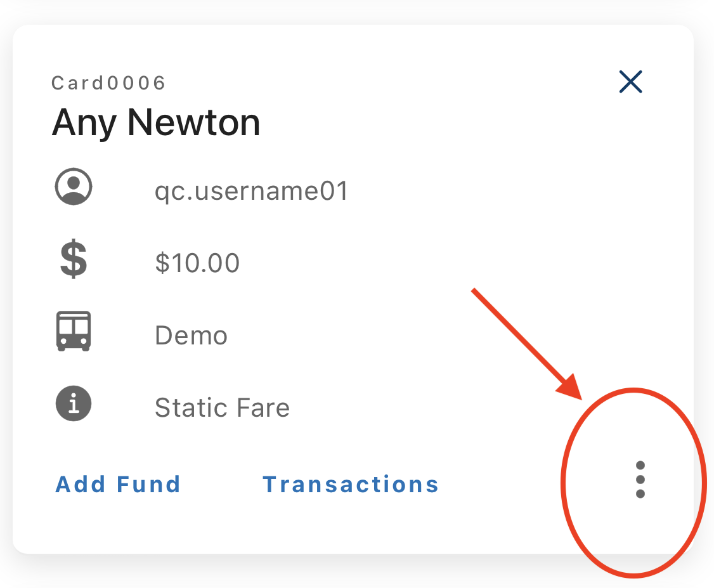
Task: Select the $10.00 balance amount
Action: (197, 263)
